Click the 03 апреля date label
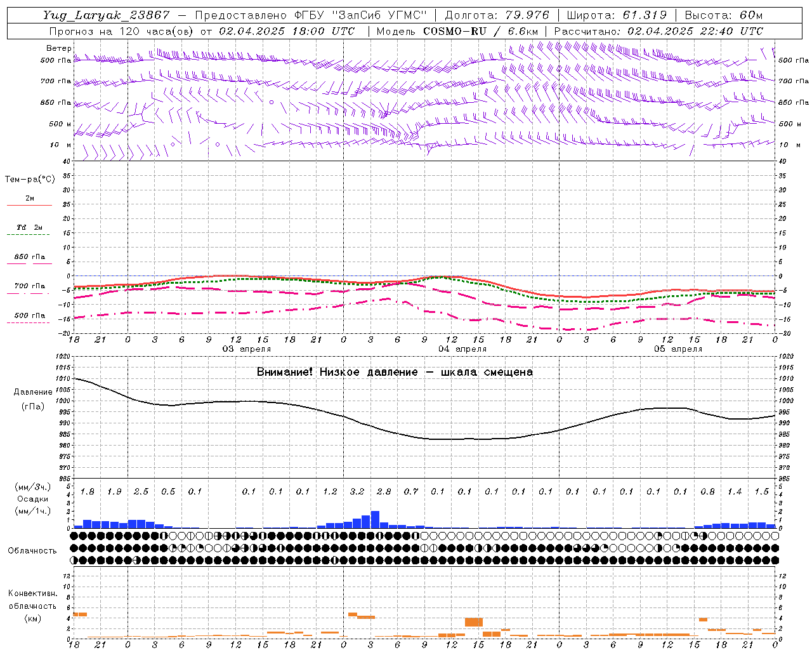 click(246, 348)
